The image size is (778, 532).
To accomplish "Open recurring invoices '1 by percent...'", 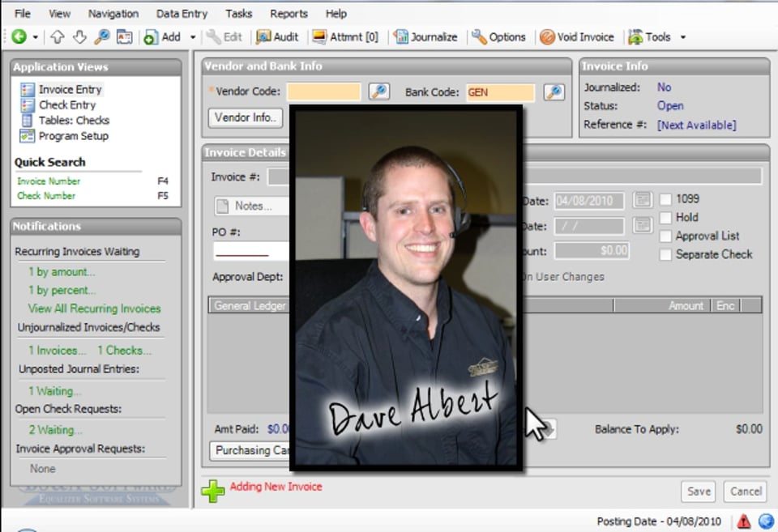I will pyautogui.click(x=62, y=290).
